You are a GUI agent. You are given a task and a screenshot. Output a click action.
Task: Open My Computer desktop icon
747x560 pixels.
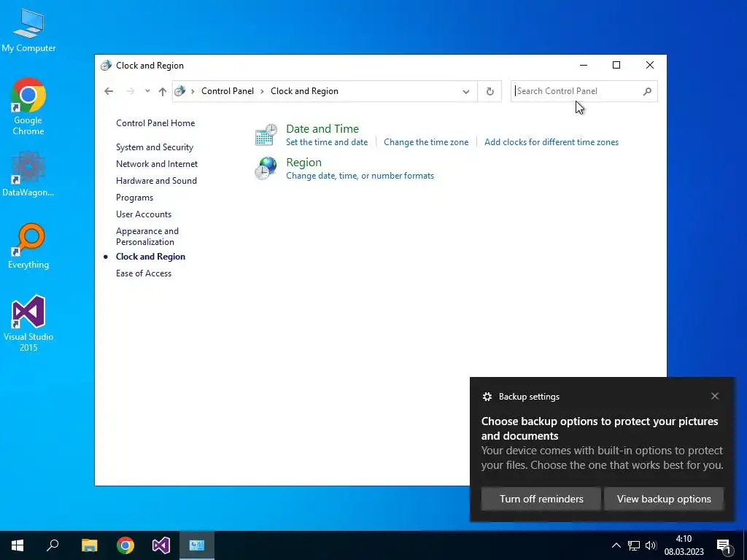point(28,31)
